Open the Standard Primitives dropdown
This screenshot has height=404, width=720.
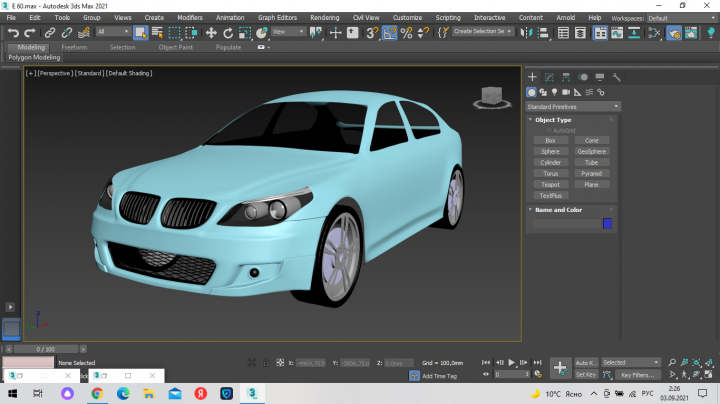(x=573, y=107)
